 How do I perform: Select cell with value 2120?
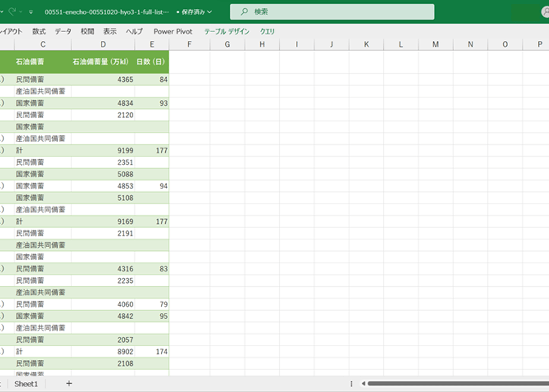tap(103, 115)
